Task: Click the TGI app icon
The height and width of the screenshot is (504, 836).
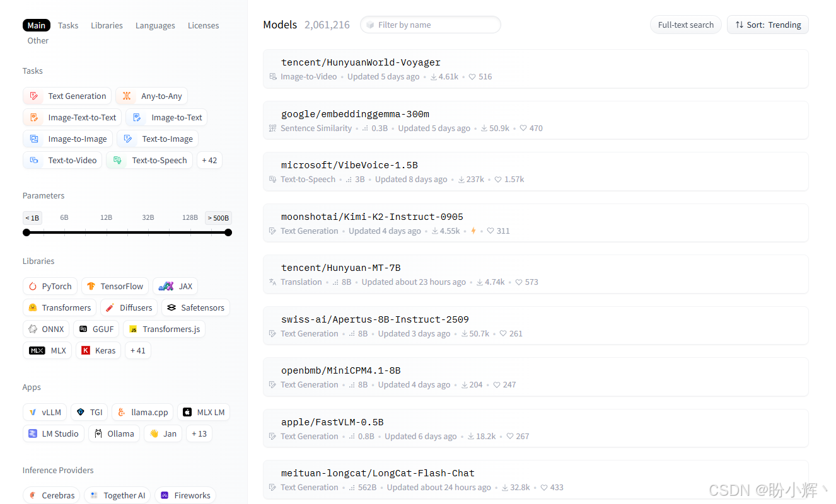Action: pyautogui.click(x=81, y=413)
